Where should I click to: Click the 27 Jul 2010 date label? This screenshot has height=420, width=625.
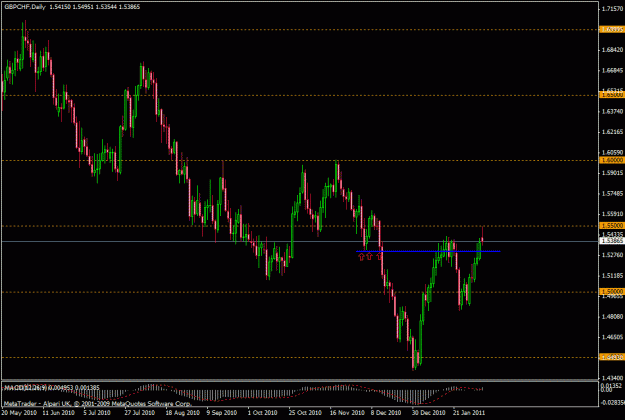tap(140, 413)
